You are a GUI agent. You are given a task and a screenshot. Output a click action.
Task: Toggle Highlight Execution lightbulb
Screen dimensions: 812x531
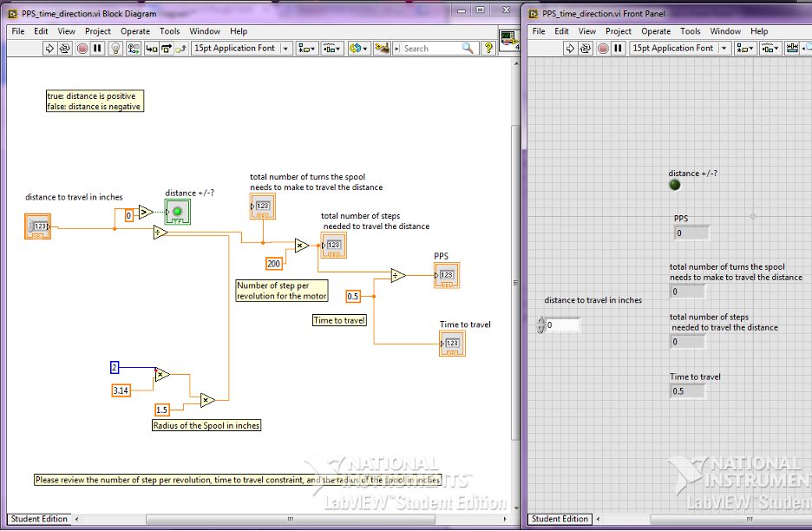coord(116,49)
